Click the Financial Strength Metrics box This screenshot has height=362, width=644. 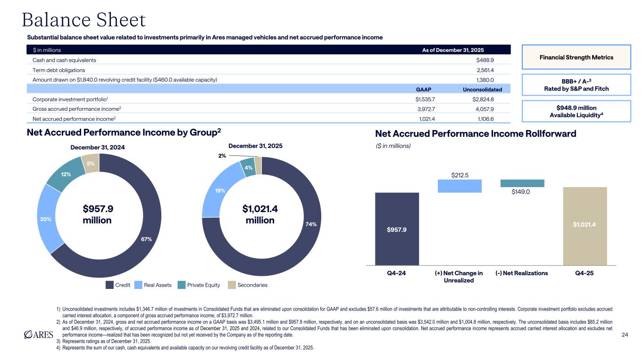576,57
